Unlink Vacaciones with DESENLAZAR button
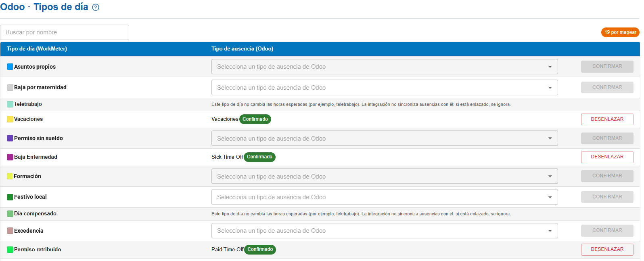This screenshot has height=261, width=644. click(x=607, y=119)
